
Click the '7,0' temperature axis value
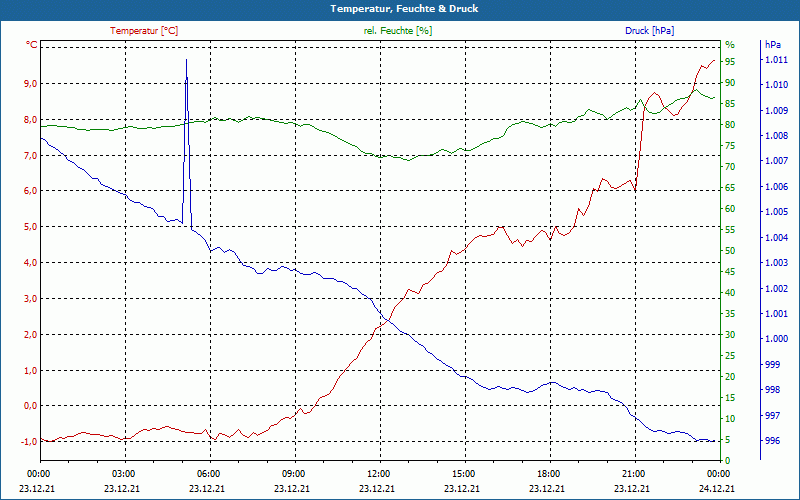pyautogui.click(x=31, y=155)
